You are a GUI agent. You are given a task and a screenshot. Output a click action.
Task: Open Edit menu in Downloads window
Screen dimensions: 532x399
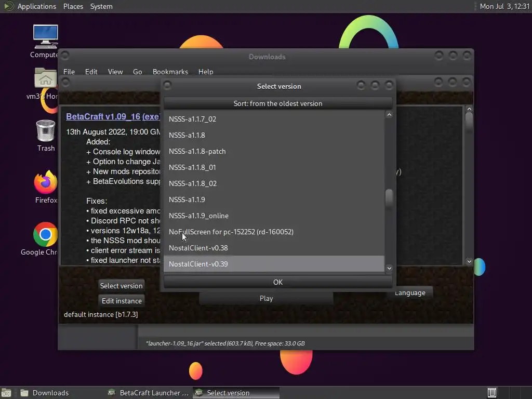(x=91, y=72)
